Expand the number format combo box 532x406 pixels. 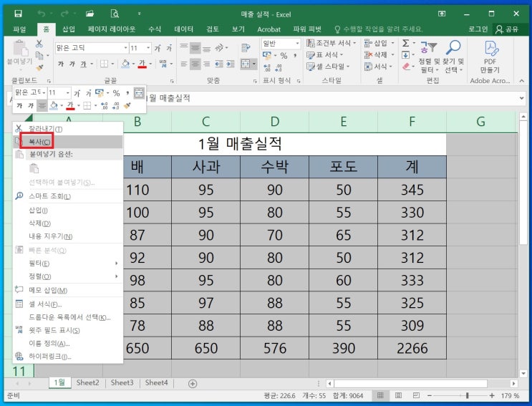[296, 44]
